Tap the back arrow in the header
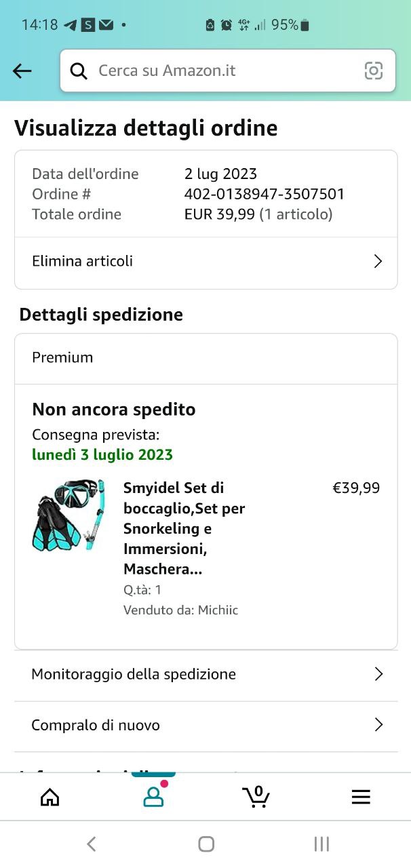The height and width of the screenshot is (868, 411). tap(22, 71)
